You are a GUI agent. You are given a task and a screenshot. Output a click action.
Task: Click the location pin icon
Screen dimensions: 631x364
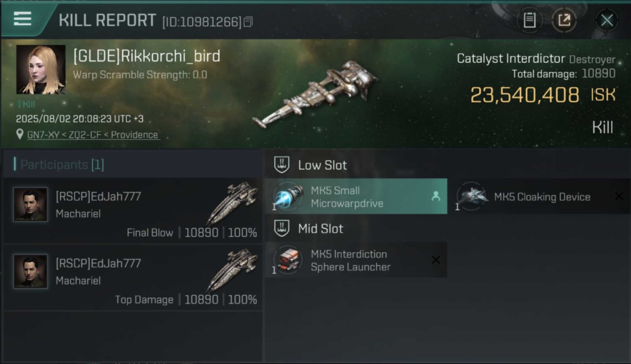tap(20, 134)
